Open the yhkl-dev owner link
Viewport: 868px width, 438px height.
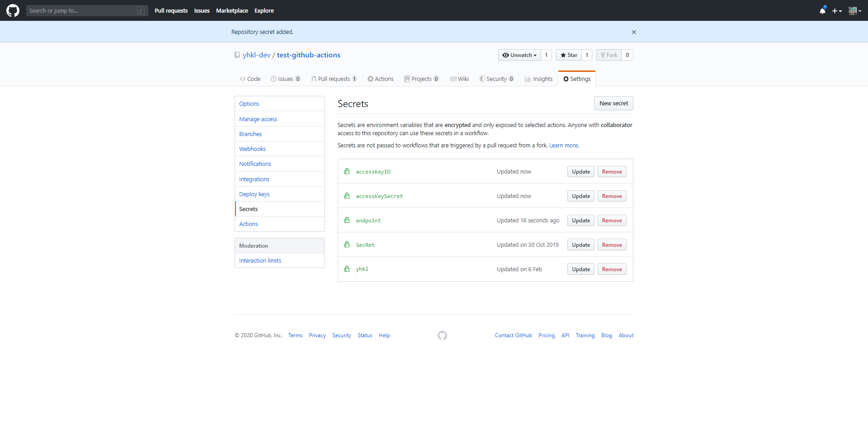point(256,55)
